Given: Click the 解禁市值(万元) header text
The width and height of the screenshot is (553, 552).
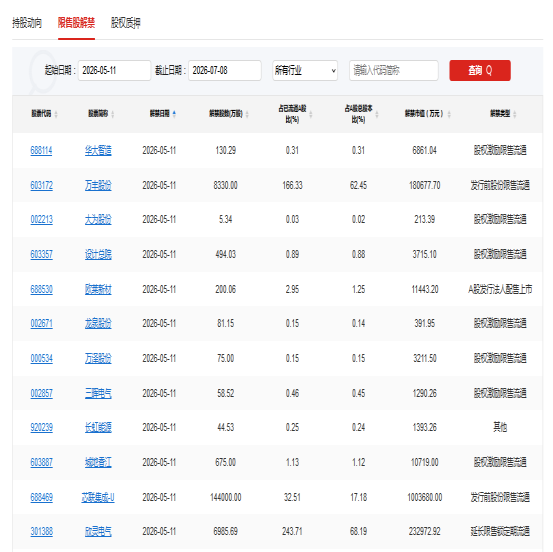Looking at the screenshot, I should click(x=424, y=114).
